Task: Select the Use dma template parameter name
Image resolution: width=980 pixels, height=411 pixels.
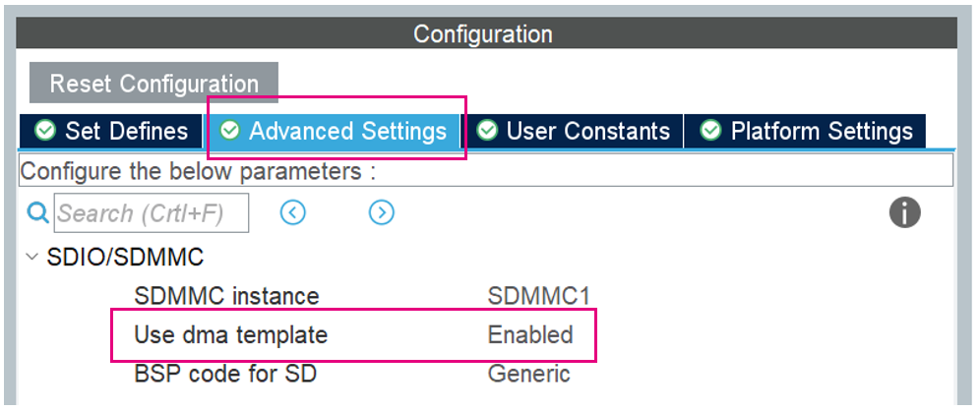Action: coord(230,335)
